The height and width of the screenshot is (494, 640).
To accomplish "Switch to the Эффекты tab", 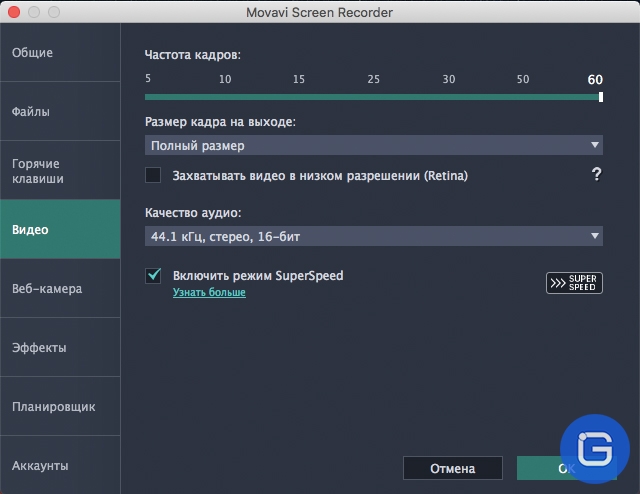I will point(60,347).
